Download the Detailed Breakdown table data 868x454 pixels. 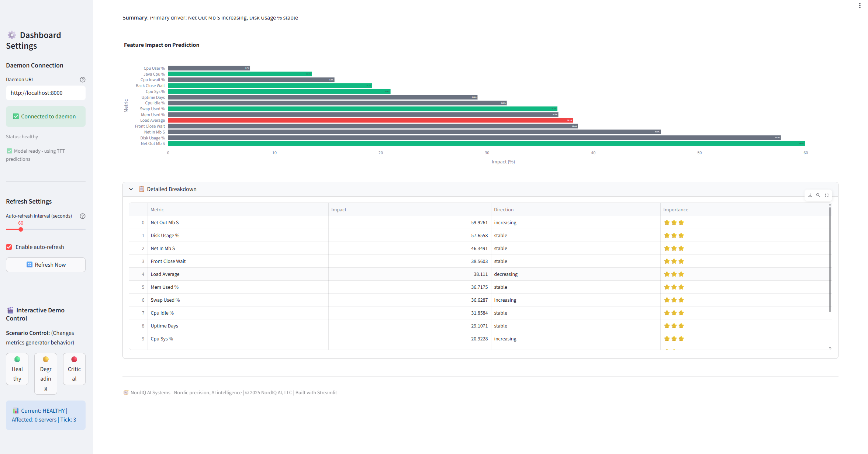[810, 195]
